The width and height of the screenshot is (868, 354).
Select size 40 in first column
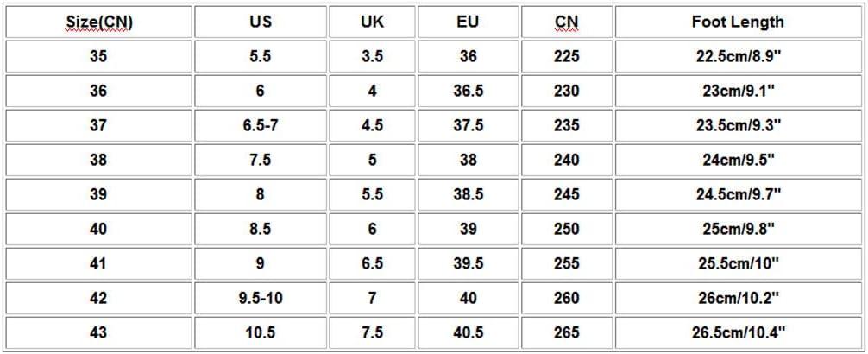point(97,229)
